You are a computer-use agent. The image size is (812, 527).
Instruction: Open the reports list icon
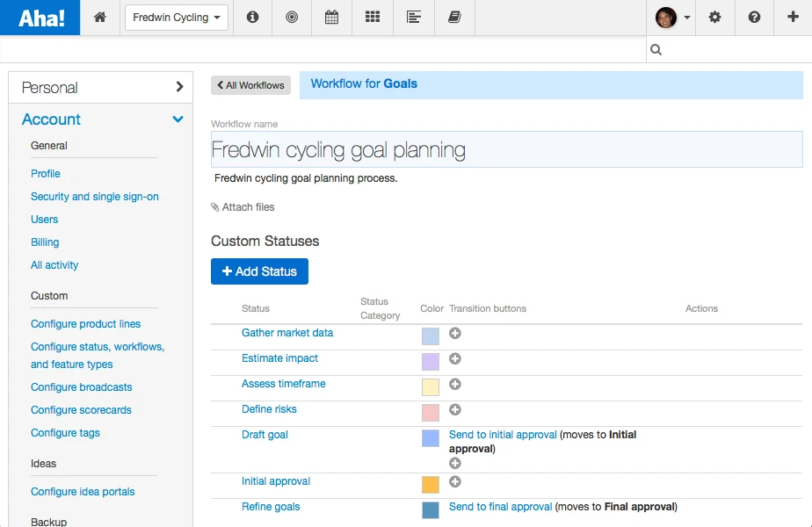pos(414,17)
